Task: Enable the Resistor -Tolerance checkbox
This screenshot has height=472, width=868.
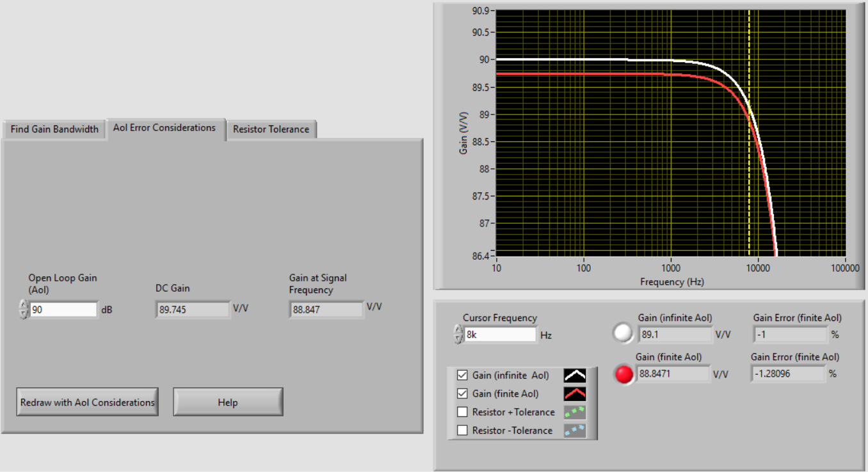Action: tap(462, 431)
